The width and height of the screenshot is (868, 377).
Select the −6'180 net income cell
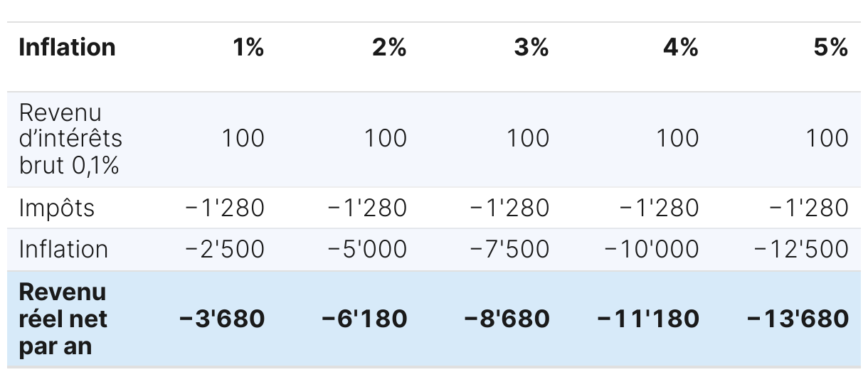[364, 319]
